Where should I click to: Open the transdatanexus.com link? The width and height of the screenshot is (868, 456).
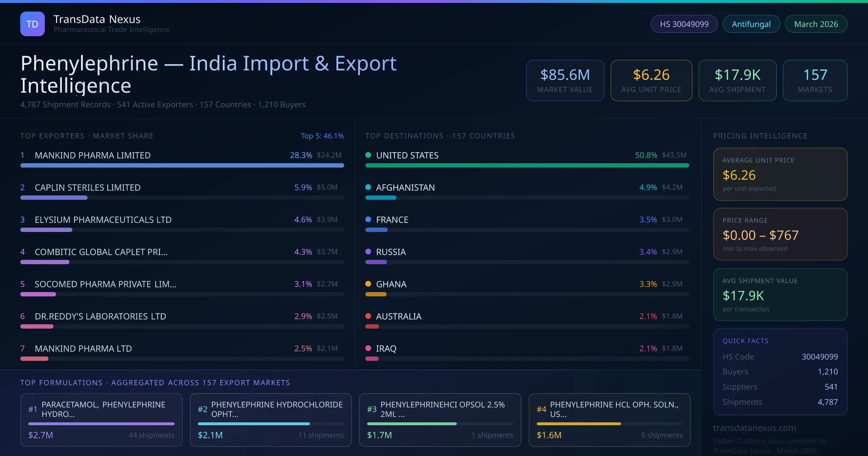click(x=754, y=428)
